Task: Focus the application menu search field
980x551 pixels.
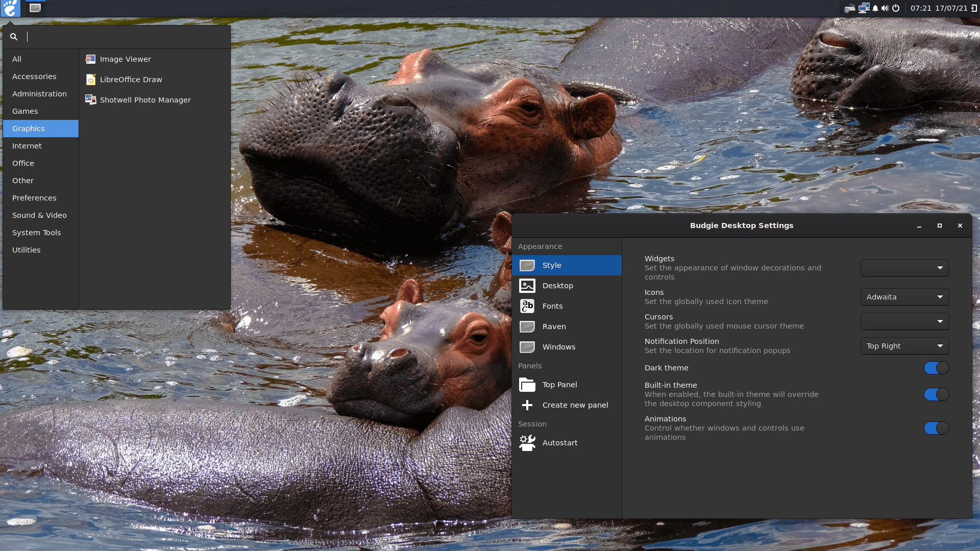Action: pyautogui.click(x=116, y=37)
